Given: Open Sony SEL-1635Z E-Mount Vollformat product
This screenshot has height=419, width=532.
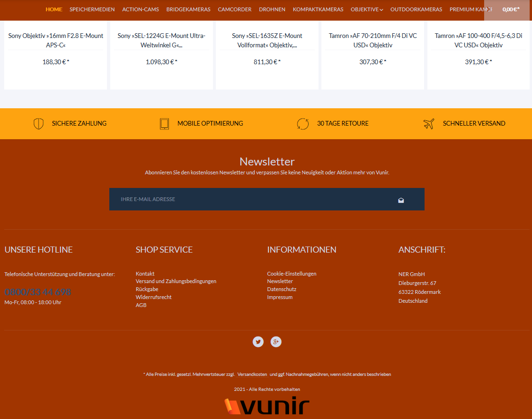Looking at the screenshot, I should point(267,40).
